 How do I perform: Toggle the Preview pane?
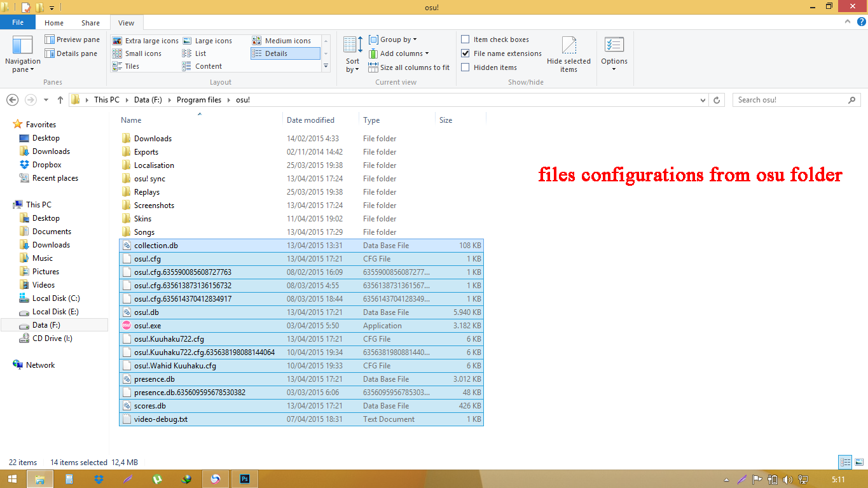click(72, 39)
